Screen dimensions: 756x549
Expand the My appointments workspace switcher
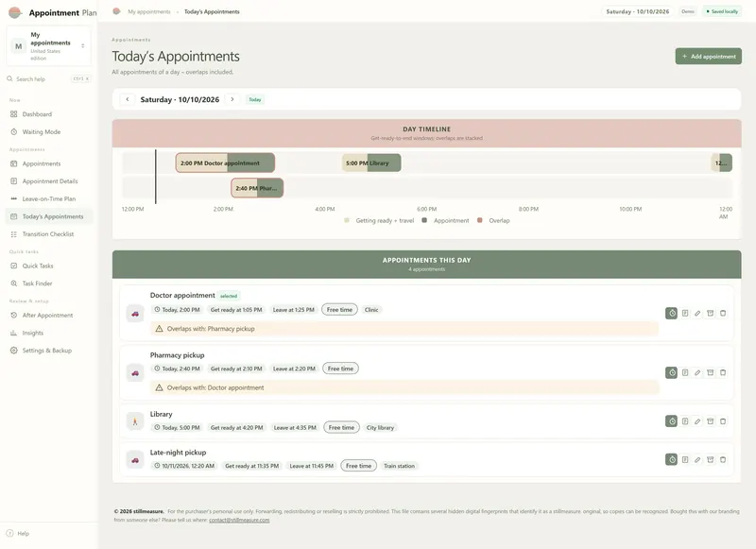coord(49,46)
